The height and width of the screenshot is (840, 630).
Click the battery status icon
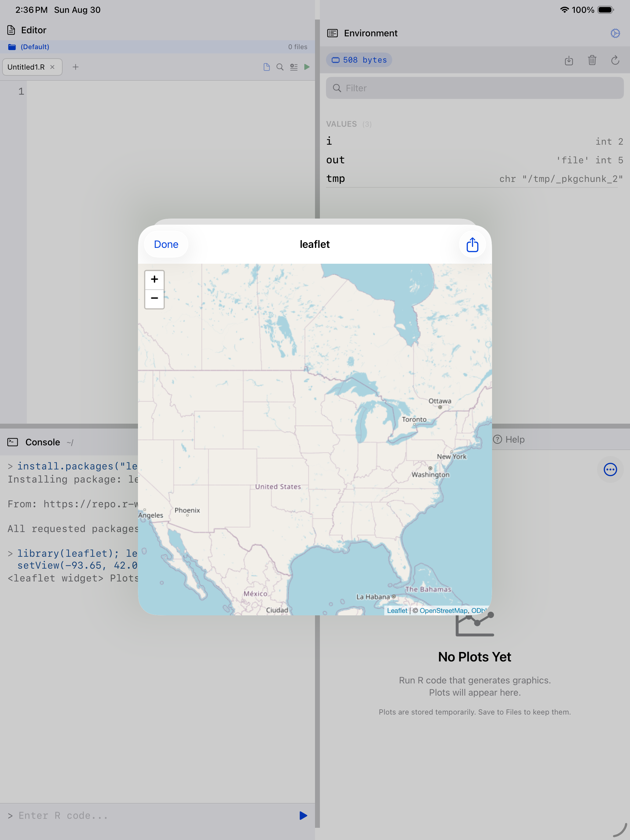[x=605, y=10]
